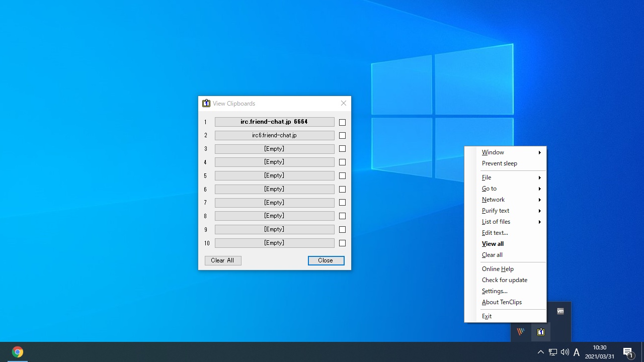Click the Close button in View Clipboards
644x362 pixels.
326,260
